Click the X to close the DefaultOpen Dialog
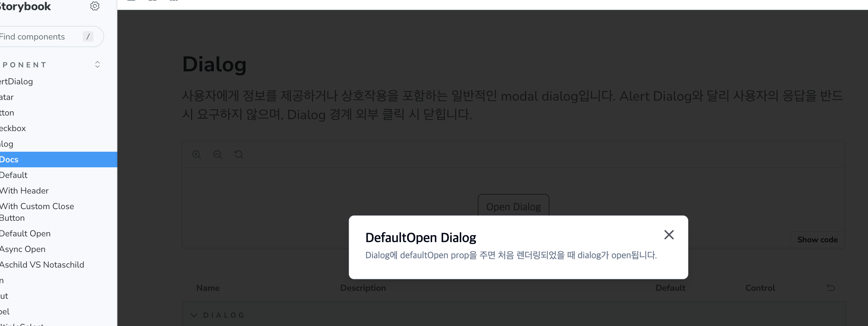The width and height of the screenshot is (868, 326). coord(669,235)
